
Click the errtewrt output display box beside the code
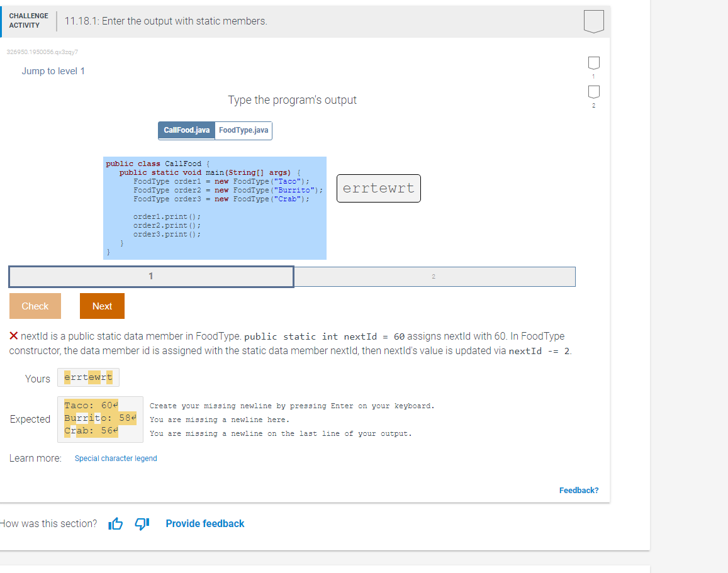378,188
